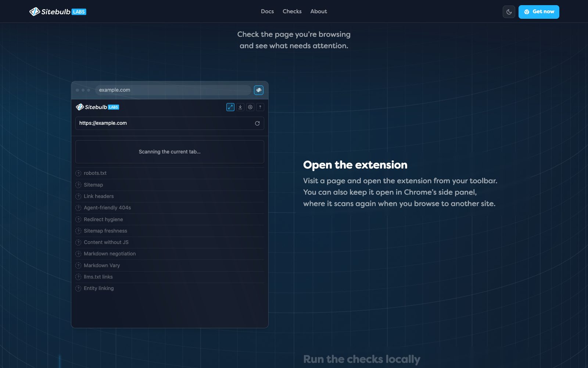Screen dimensions: 588x368
Task: Select the Content without JS text
Action: coord(106,242)
